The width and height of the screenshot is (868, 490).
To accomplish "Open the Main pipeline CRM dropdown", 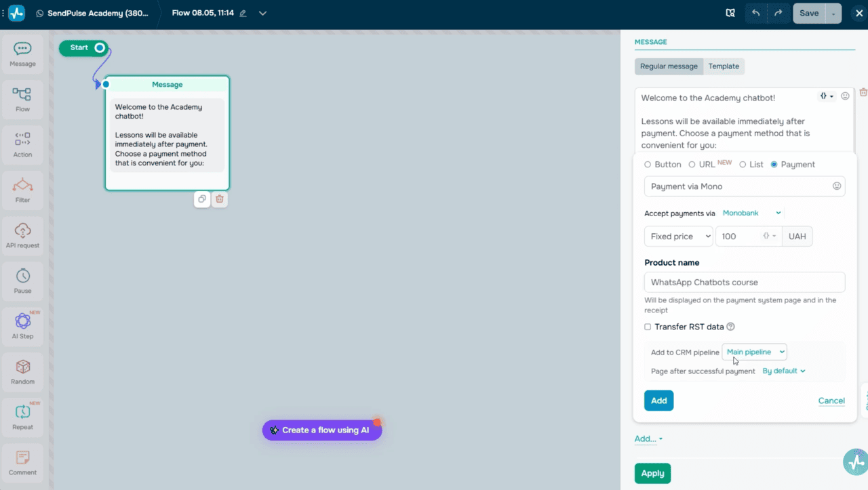I will pyautogui.click(x=755, y=352).
